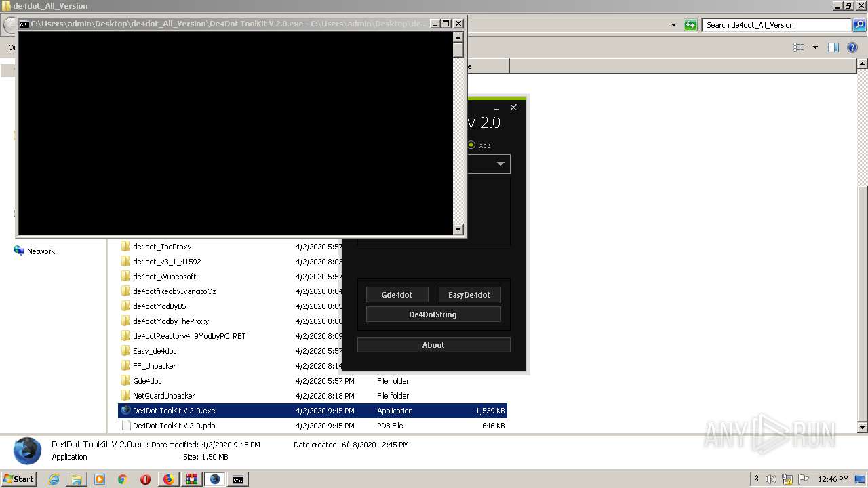The width and height of the screenshot is (868, 488).
Task: Change view using the views icon
Action: click(799, 47)
